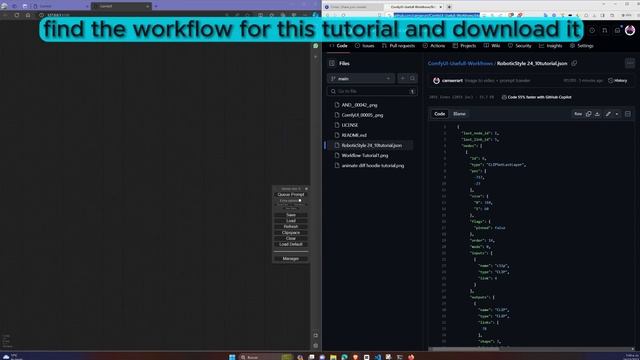Viewport: 640px width, 360px height.
Task: Click Save in ComfyUI menu
Action: click(291, 215)
